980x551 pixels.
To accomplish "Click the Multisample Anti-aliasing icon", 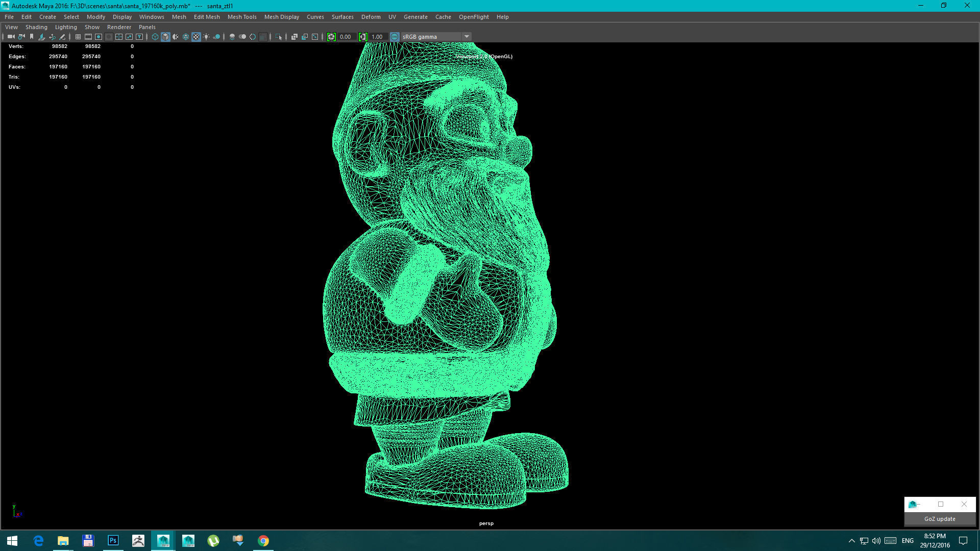I will coord(253,37).
